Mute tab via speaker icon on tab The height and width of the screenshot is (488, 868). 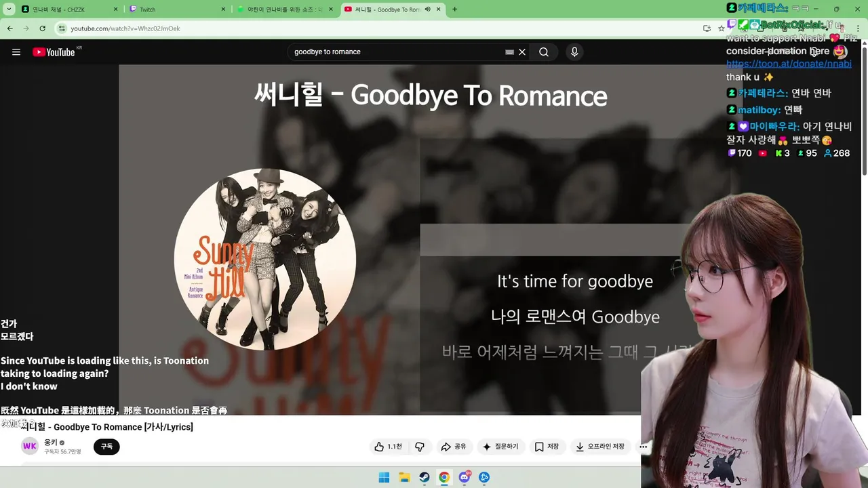coord(427,9)
